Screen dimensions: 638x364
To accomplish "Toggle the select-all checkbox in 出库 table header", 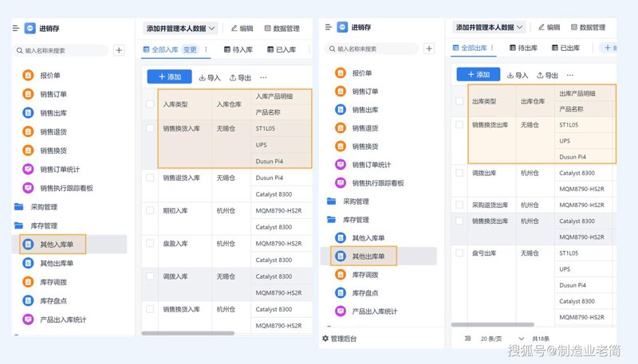I will coord(459,101).
